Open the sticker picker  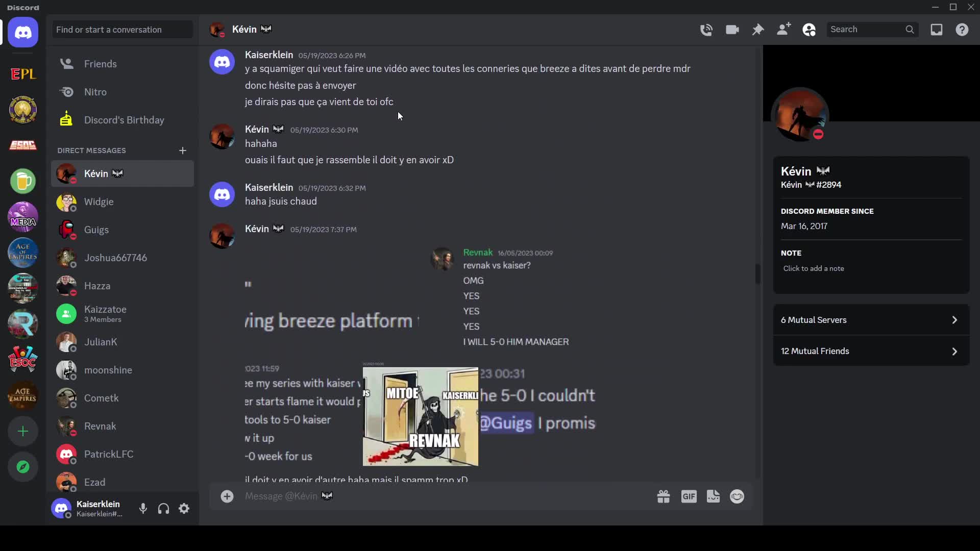tap(713, 496)
